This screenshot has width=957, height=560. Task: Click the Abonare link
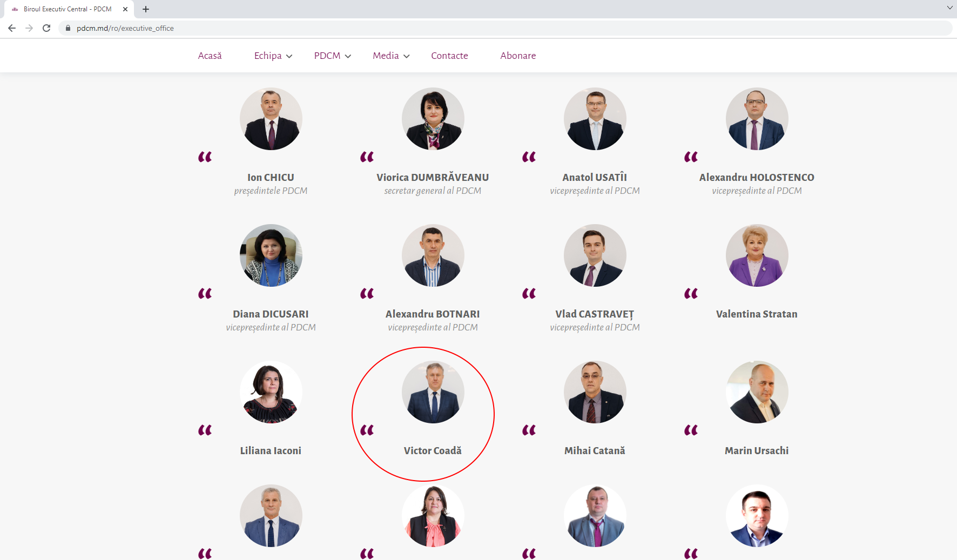click(x=518, y=56)
